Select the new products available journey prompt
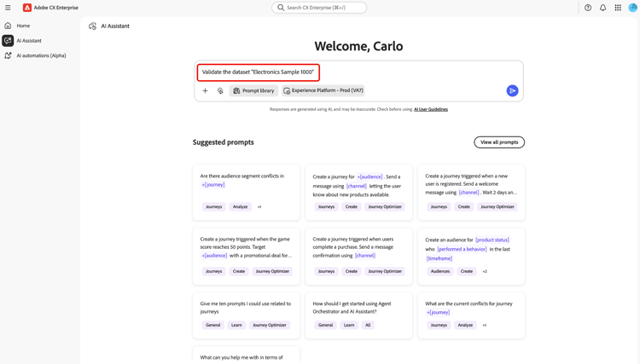 click(x=358, y=193)
